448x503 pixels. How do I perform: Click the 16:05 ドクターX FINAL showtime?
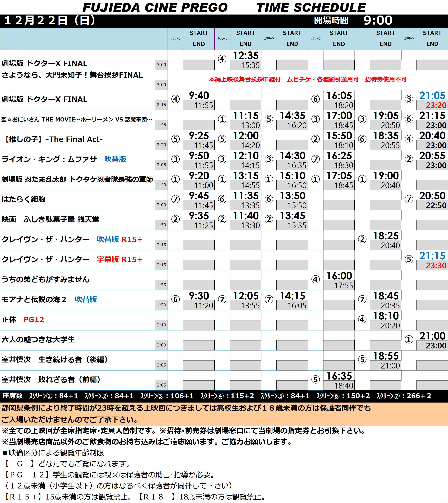339,96
